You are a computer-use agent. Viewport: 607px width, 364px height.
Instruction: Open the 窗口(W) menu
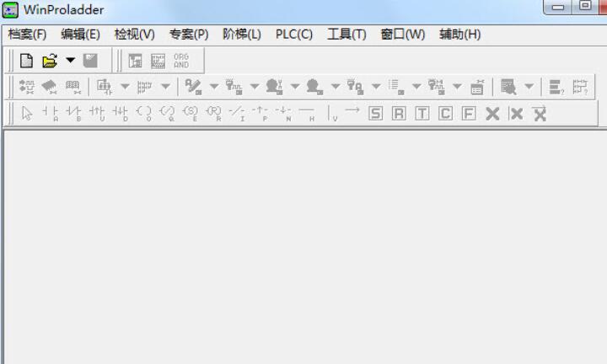[x=403, y=35]
